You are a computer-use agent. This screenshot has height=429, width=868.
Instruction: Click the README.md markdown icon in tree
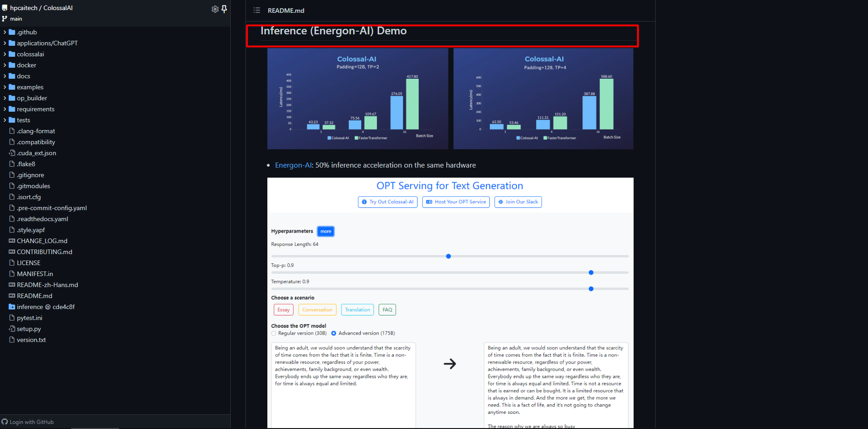tap(12, 296)
